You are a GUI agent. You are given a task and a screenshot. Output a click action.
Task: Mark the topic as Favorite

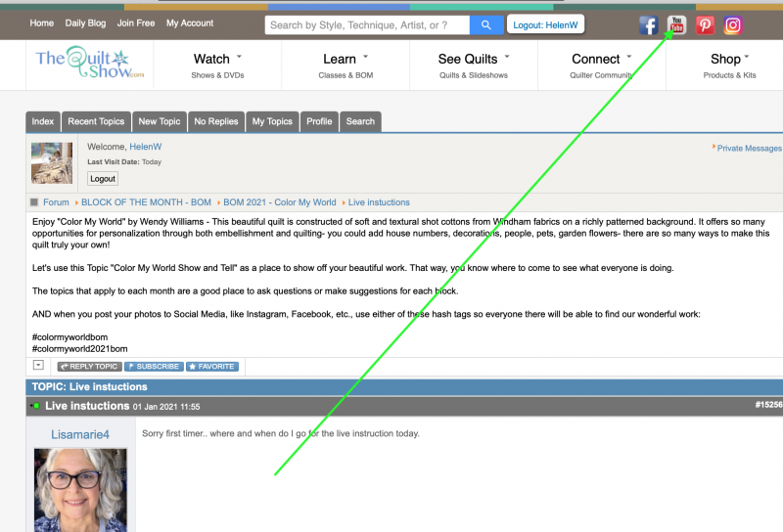212,367
